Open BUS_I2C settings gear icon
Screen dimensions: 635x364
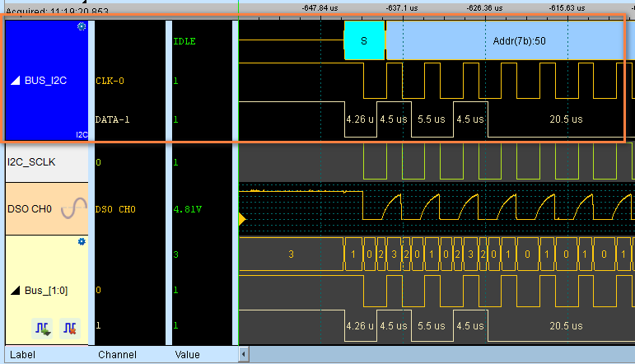[82, 26]
